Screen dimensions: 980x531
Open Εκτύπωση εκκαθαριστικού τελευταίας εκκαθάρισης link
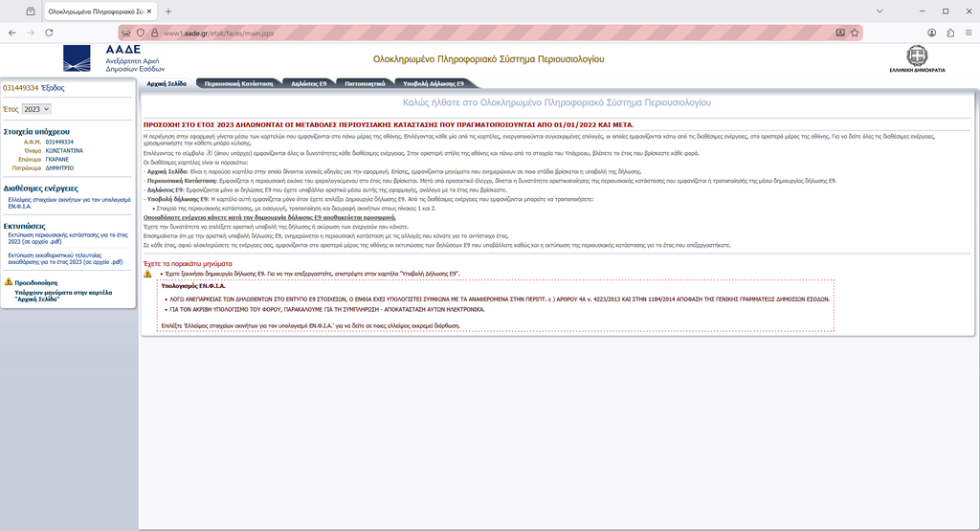click(65, 260)
